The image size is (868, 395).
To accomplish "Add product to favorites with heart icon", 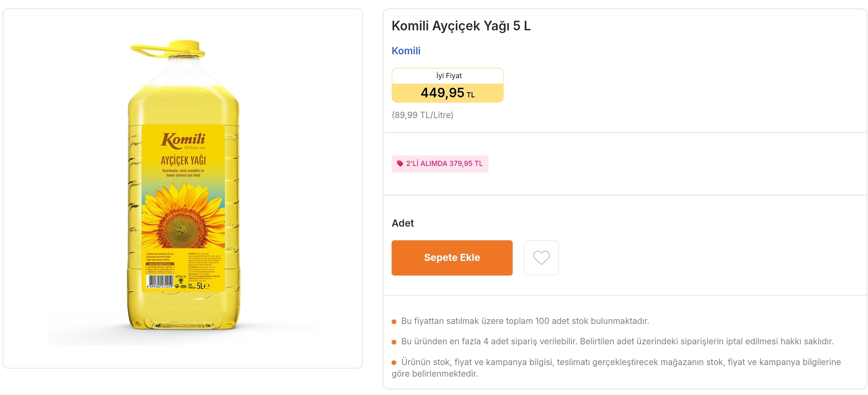I will tap(541, 258).
